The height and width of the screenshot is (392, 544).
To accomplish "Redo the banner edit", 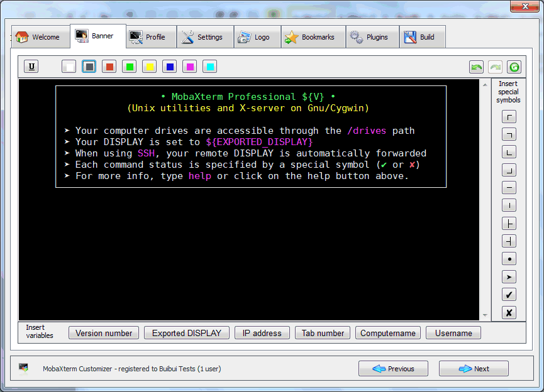I will coord(495,67).
